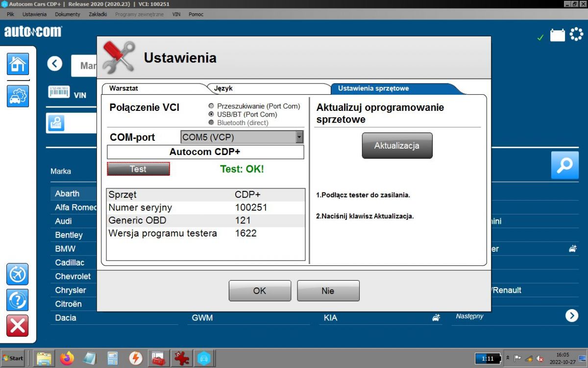Screen dimensions: 588x368
Task: Click the battery status icon top right
Action: 558,35
